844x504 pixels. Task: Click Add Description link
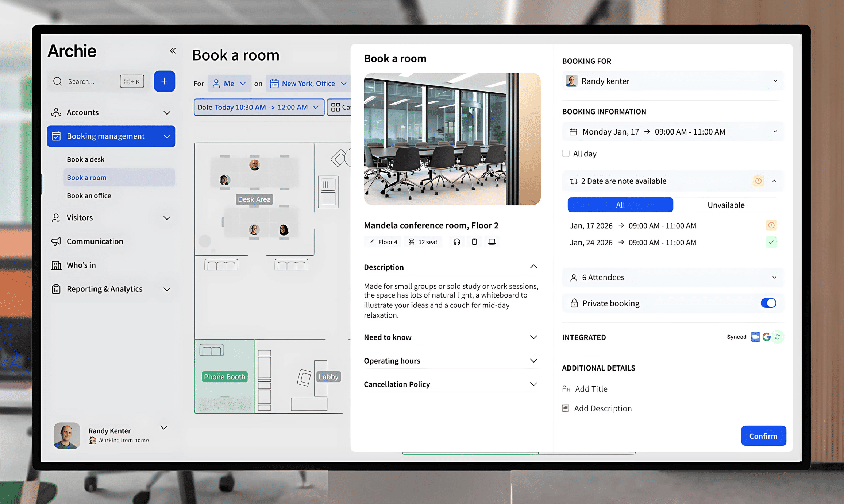click(602, 408)
